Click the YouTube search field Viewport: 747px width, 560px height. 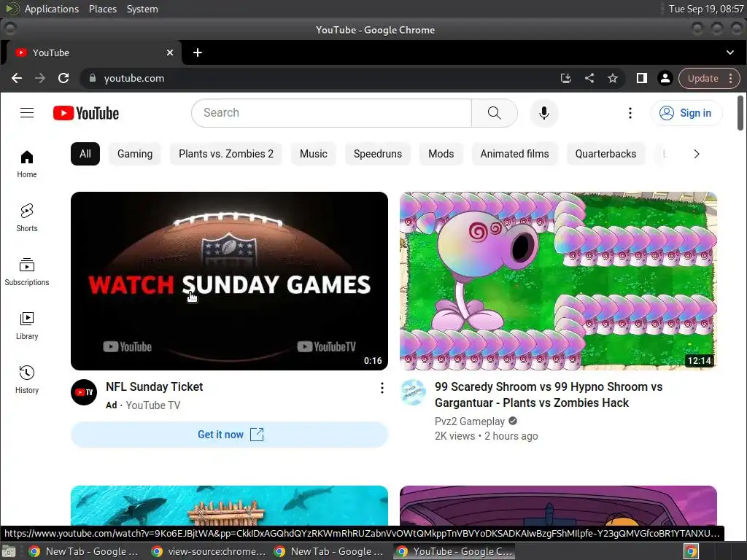coord(332,113)
